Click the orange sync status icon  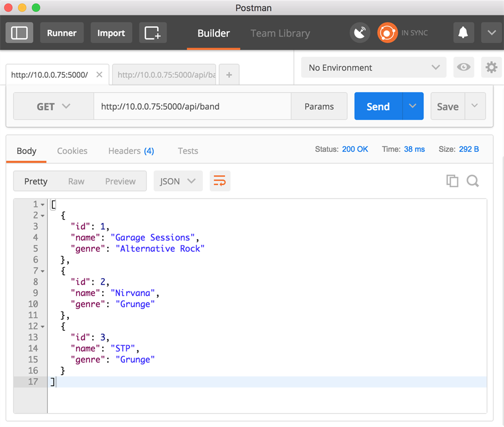tap(387, 33)
